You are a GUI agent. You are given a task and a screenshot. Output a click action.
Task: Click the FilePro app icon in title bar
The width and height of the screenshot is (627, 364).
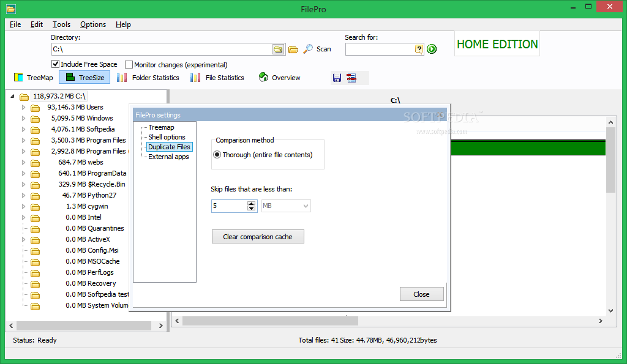[x=11, y=9]
